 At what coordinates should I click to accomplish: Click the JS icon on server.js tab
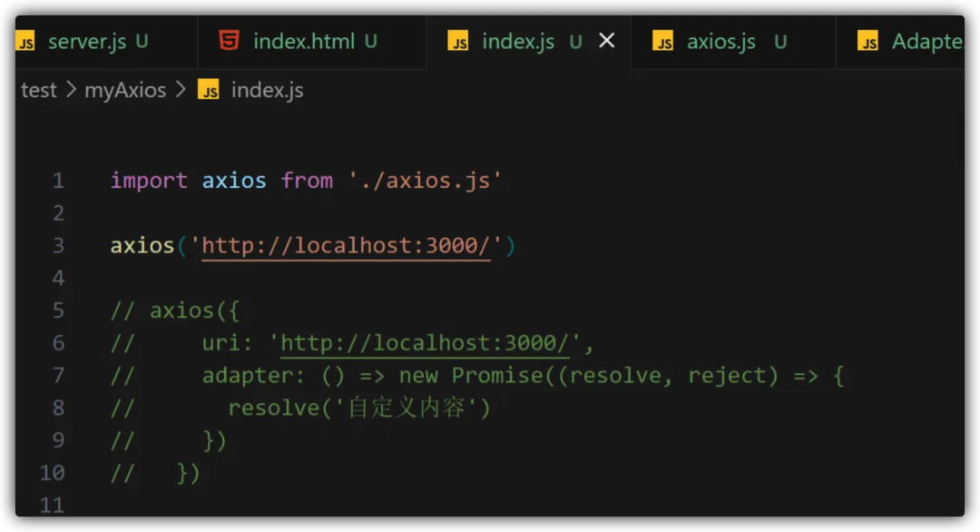click(25, 42)
